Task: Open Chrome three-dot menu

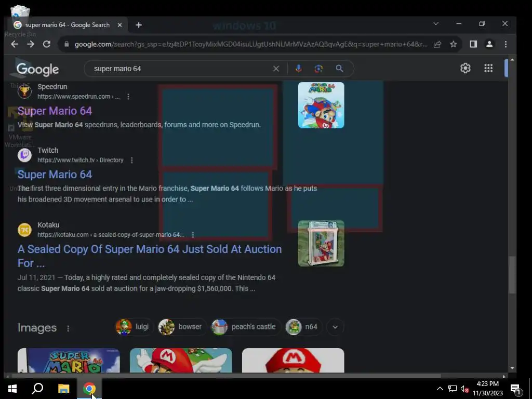Action: (506, 44)
